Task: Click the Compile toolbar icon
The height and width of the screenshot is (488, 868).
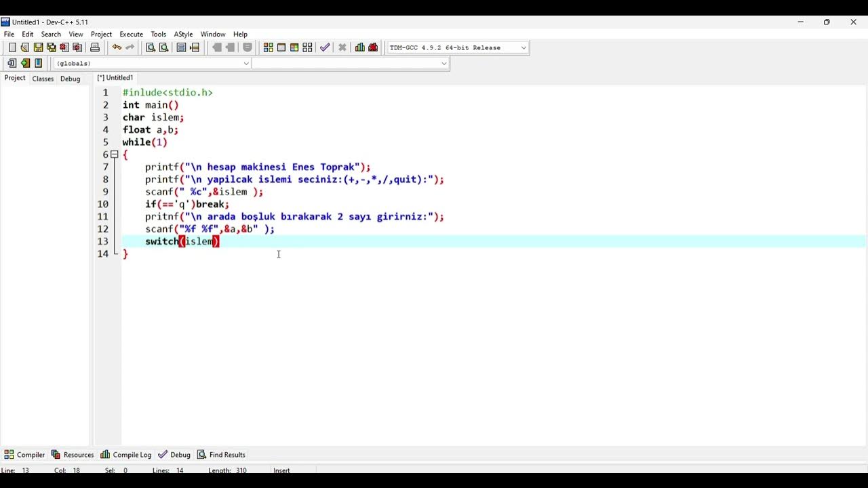Action: [x=269, y=47]
